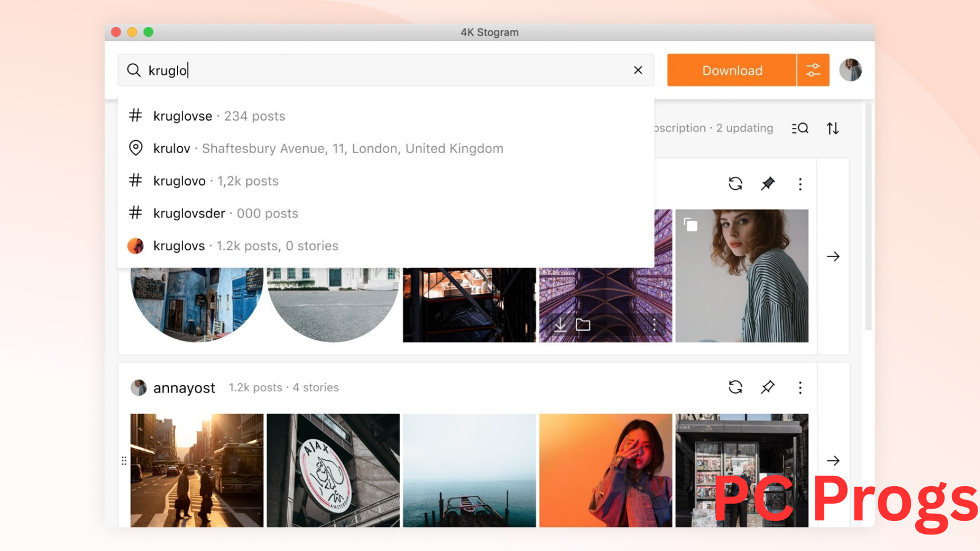Click the vertical scrollbar

[868, 217]
